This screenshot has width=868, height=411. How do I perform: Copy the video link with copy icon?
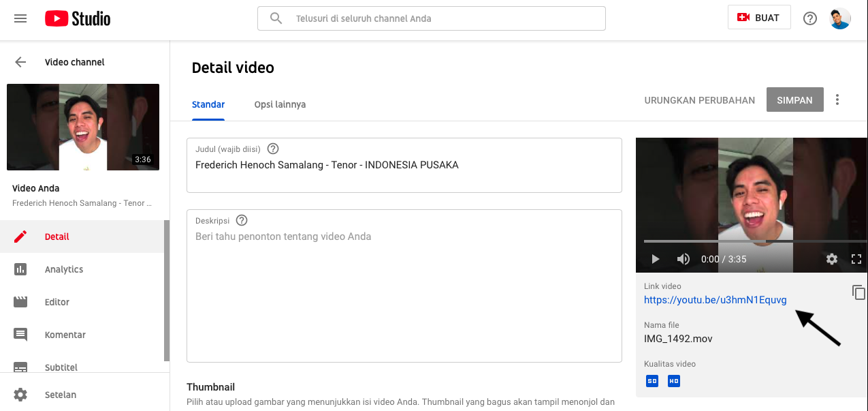point(858,292)
